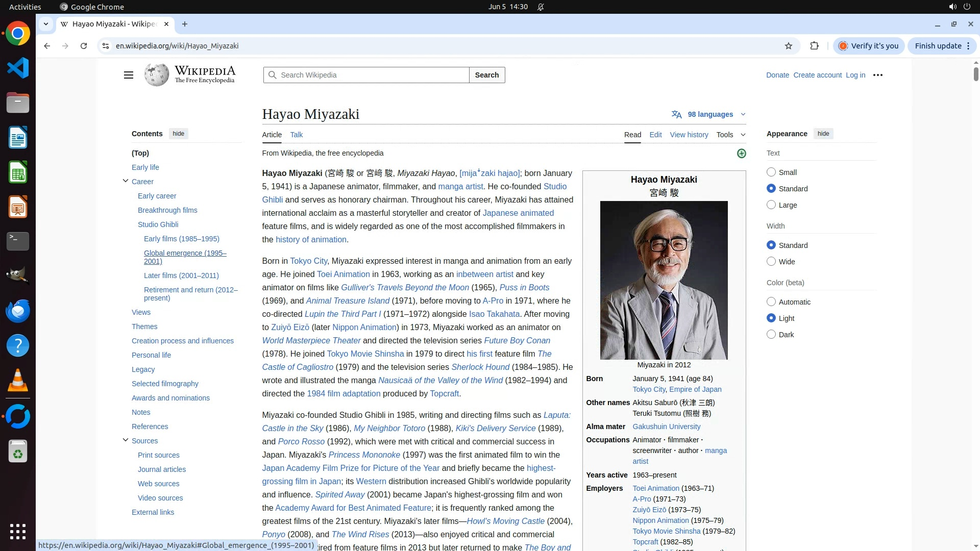
Task: Open VLC media player from dock
Action: [x=18, y=381]
